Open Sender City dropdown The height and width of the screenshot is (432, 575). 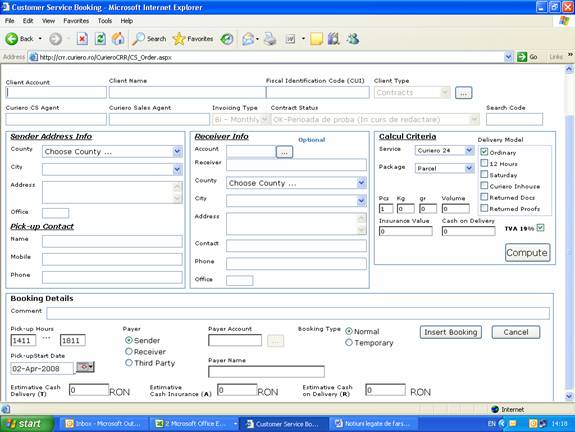pyautogui.click(x=177, y=169)
